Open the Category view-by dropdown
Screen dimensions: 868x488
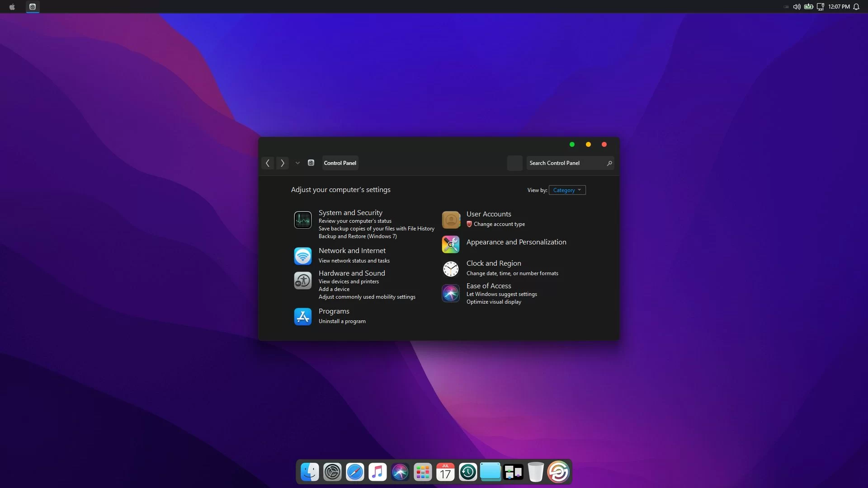(567, 190)
